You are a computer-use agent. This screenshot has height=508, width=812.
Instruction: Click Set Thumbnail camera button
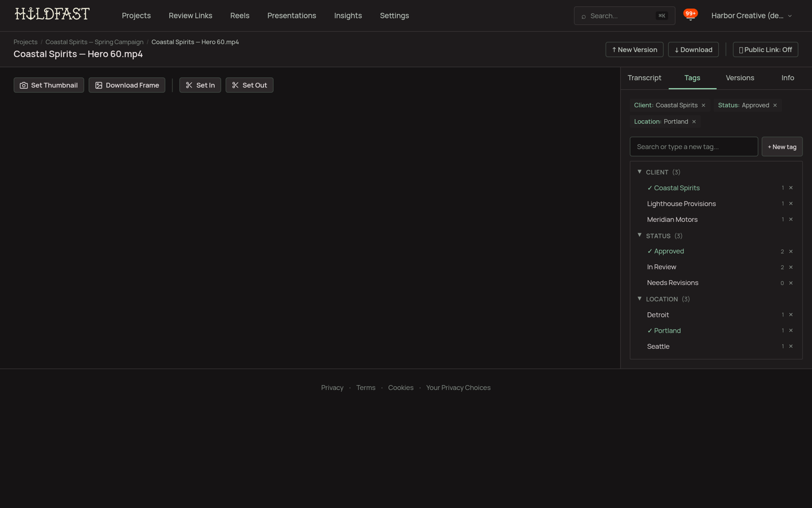[48, 85]
